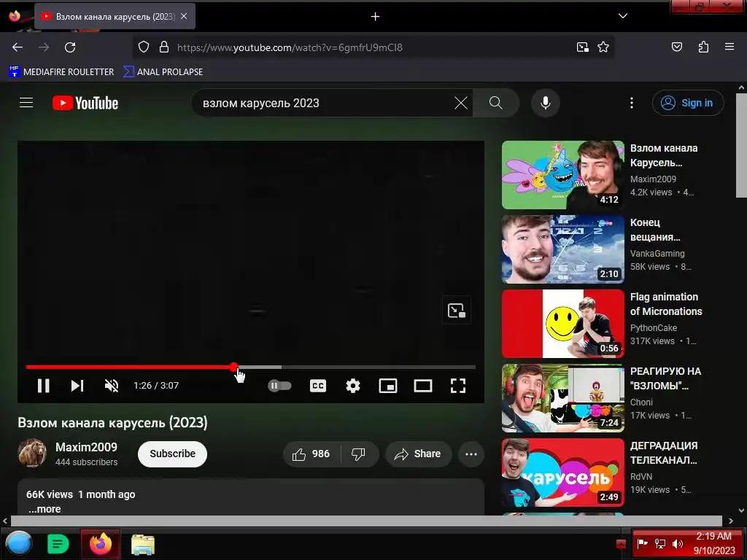Close the current YouTube tab
This screenshot has height=560, width=747.
point(184,16)
